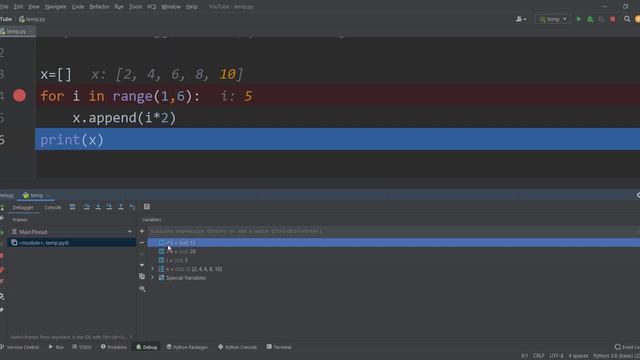Select the <module>, temp.py:6 frame
640x360 pixels.
[x=71, y=243]
